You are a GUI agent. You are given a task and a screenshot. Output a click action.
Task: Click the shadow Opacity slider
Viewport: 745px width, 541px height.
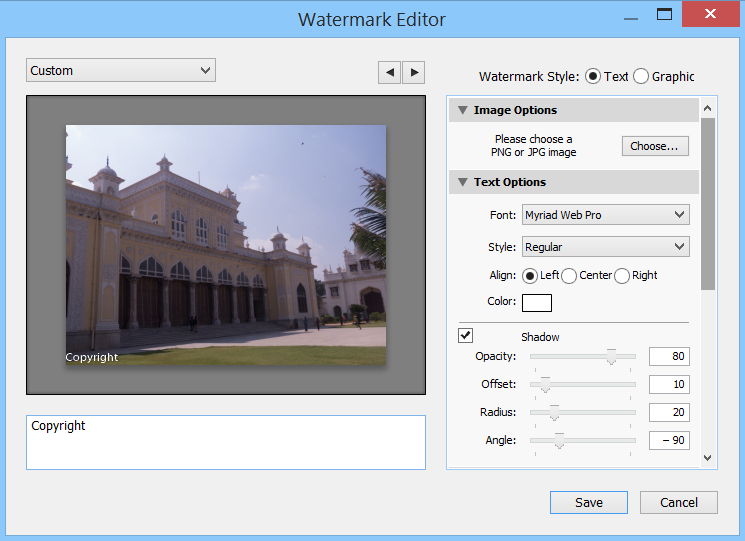click(582, 357)
